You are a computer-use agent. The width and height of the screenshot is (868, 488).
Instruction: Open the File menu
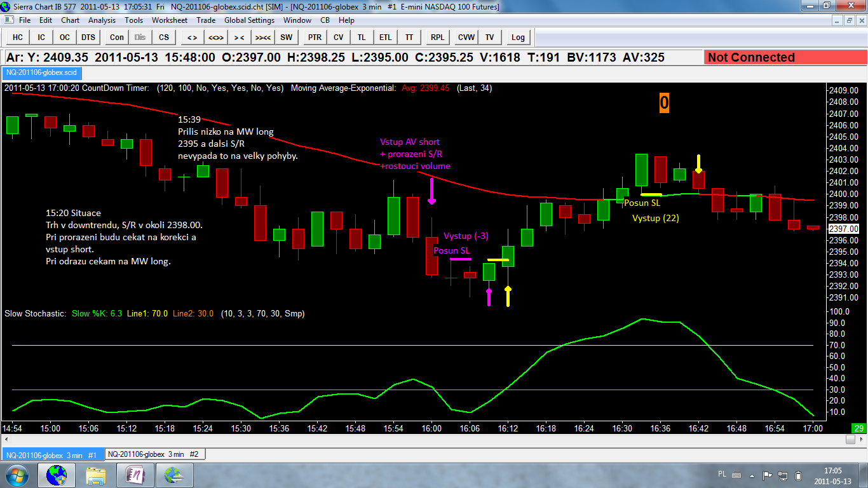[25, 20]
